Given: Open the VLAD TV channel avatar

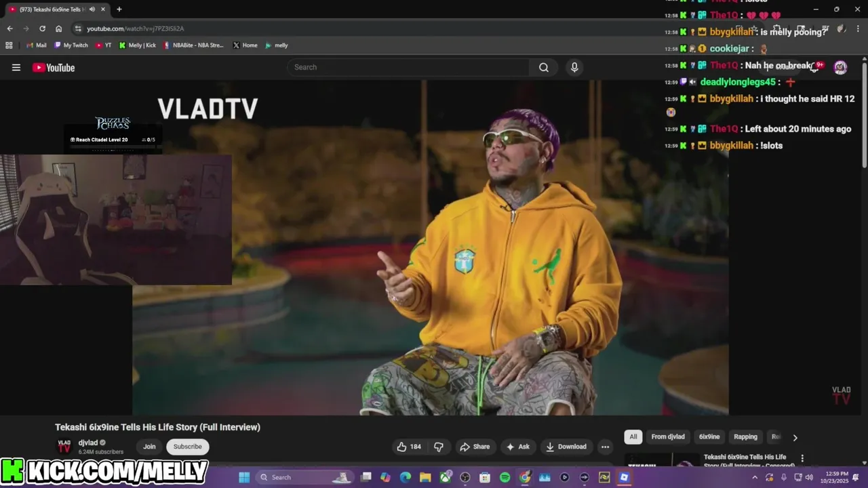Looking at the screenshot, I should (x=64, y=446).
